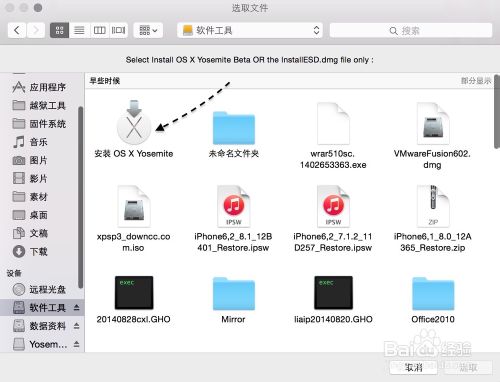Image resolution: width=500 pixels, height=382 pixels.
Task: Select iPhone6,2_8.1_12B401_Restore.ipsw file icon
Action: click(234, 206)
